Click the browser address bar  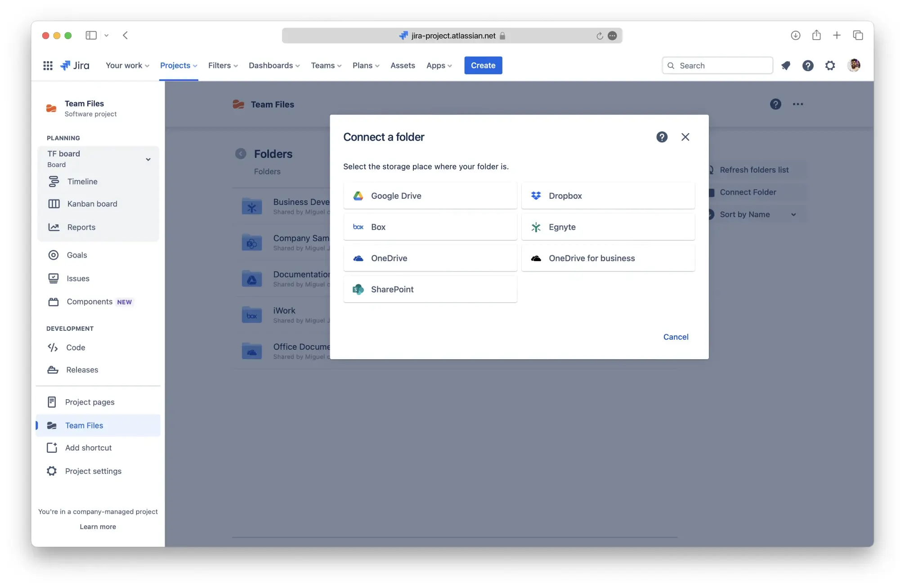click(x=452, y=36)
